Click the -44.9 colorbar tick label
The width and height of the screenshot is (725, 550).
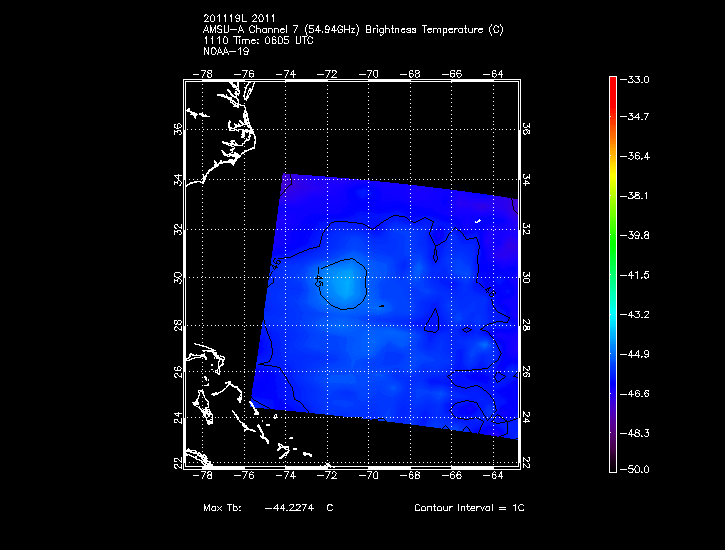tap(635, 354)
